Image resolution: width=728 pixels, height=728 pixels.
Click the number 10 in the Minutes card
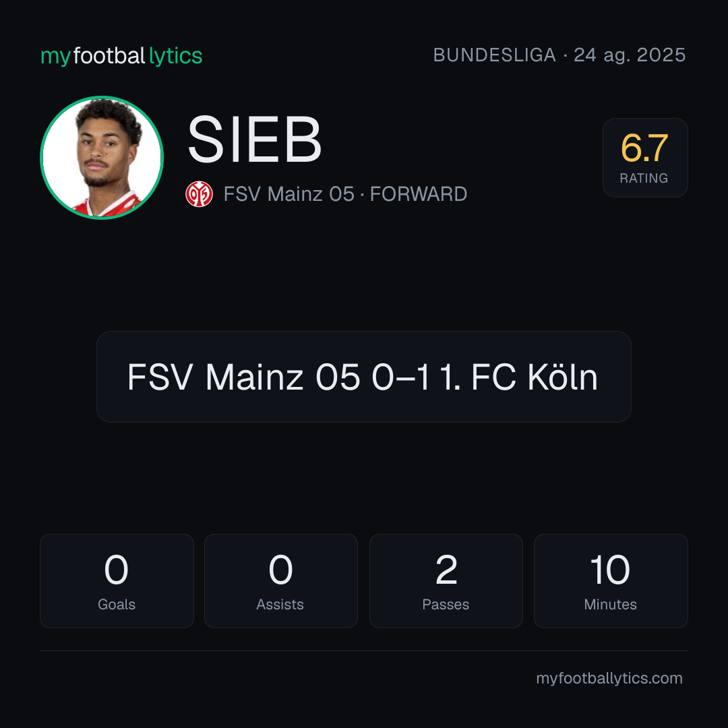[610, 570]
